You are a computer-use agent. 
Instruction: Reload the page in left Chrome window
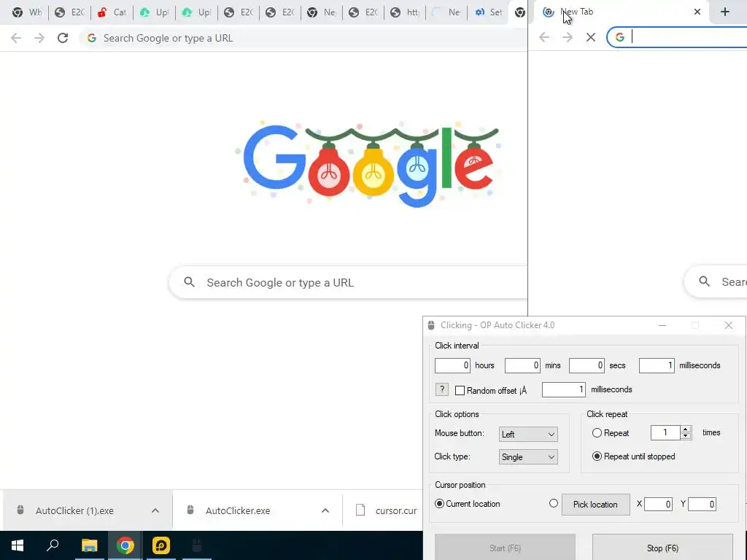[63, 38]
